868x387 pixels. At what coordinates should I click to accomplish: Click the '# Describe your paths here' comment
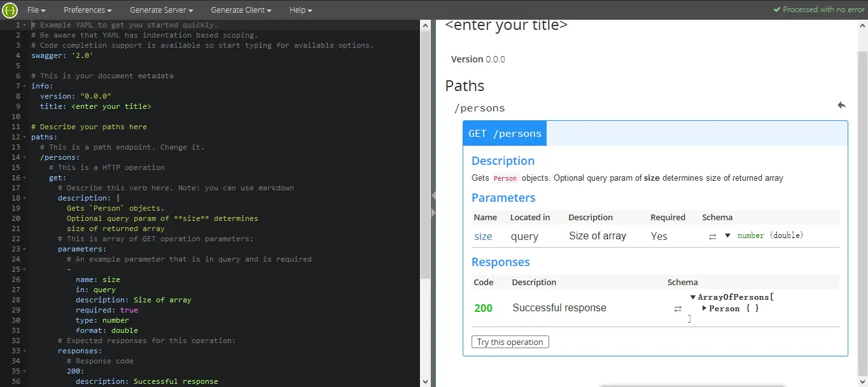[x=89, y=127]
